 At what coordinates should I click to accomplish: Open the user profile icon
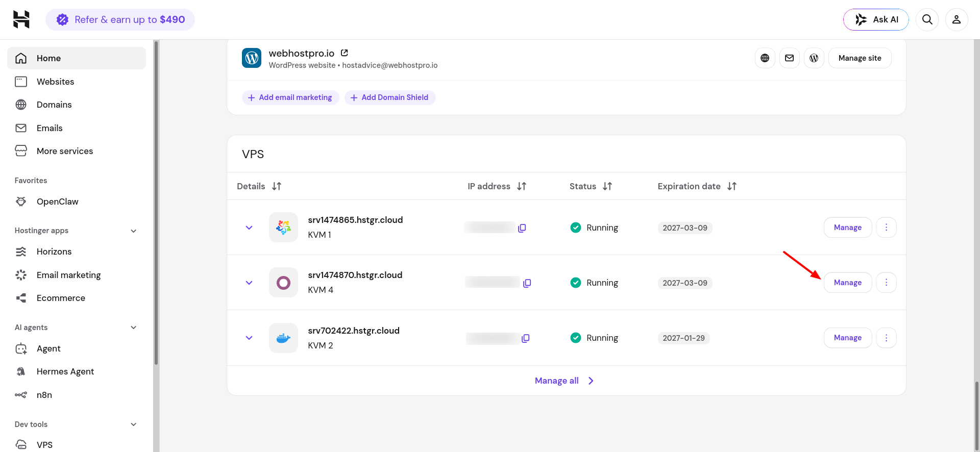point(957,19)
